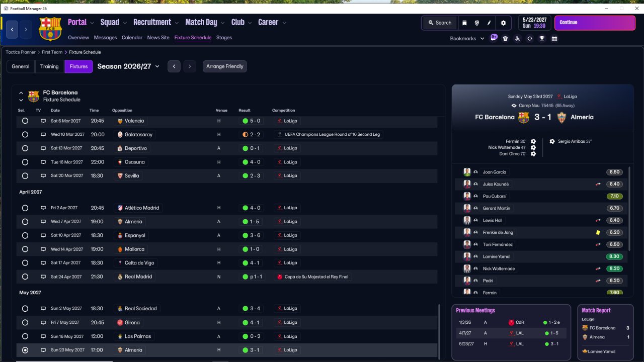Go back with the left arrow navigation button
The height and width of the screenshot is (362, 644).
(x=13, y=30)
